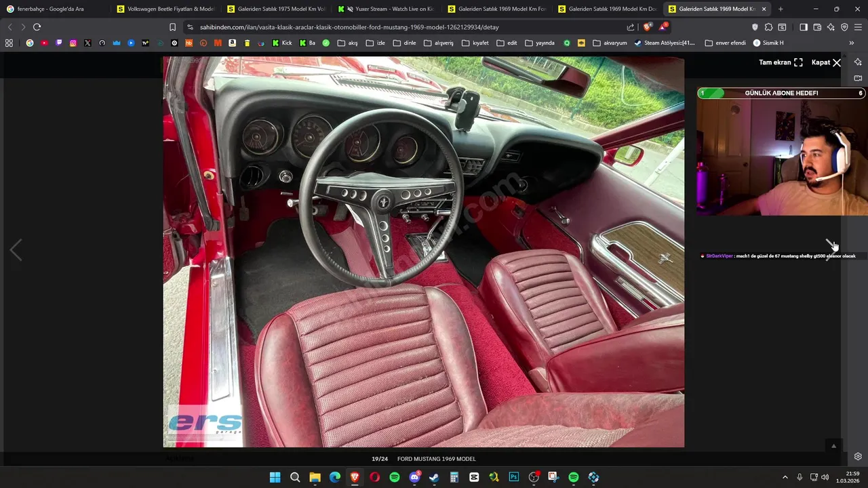868x488 pixels.
Task: Open Discord from taskbar
Action: (414, 477)
